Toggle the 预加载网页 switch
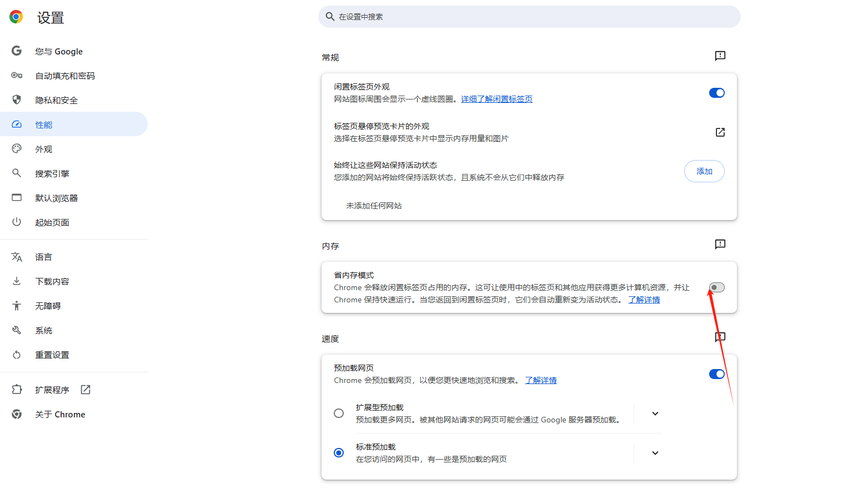 [x=717, y=374]
